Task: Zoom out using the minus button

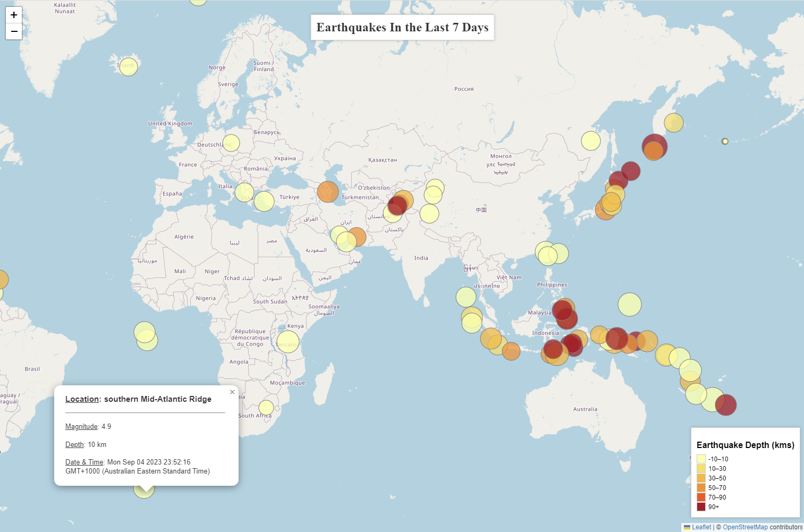Action: (13, 31)
